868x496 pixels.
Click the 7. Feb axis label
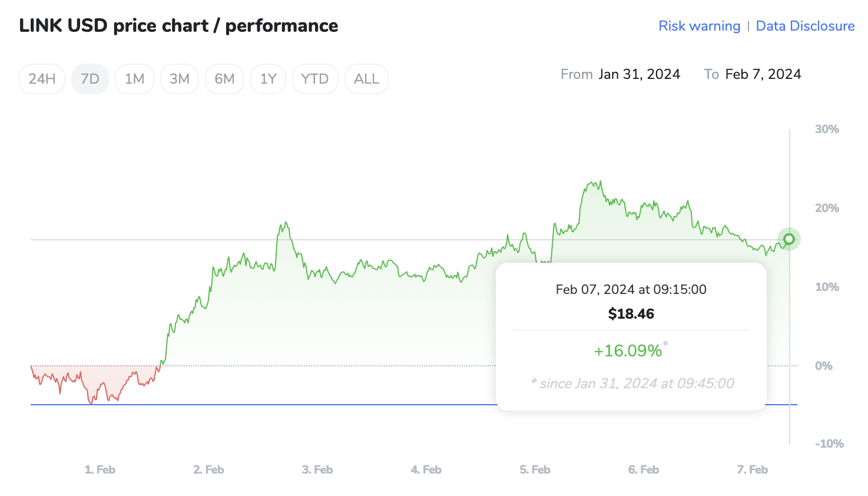(x=753, y=469)
